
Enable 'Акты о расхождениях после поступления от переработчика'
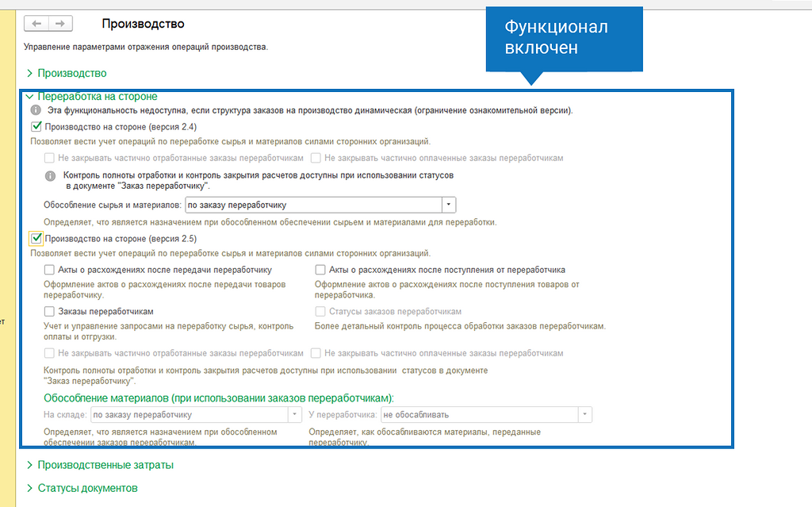(320, 270)
